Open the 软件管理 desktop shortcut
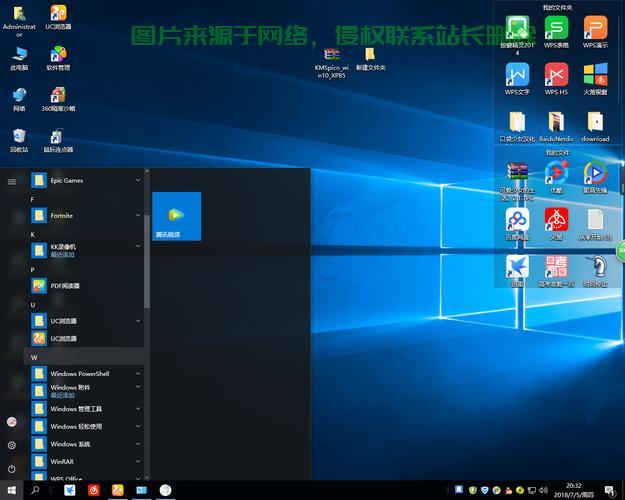The image size is (625, 500). [58, 58]
